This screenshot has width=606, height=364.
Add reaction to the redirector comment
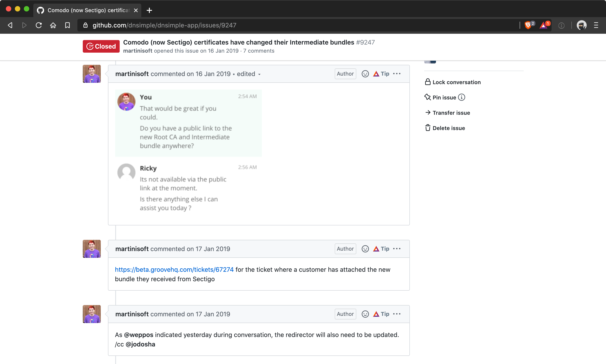click(x=365, y=314)
